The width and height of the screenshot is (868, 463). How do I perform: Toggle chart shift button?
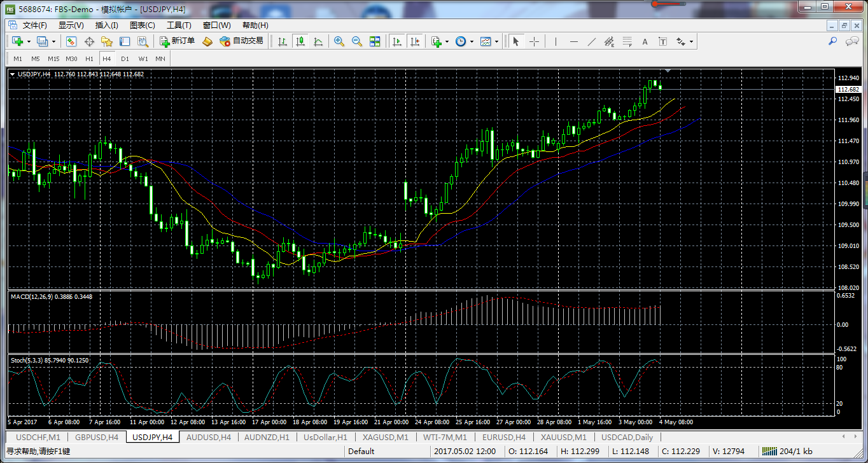tap(415, 41)
